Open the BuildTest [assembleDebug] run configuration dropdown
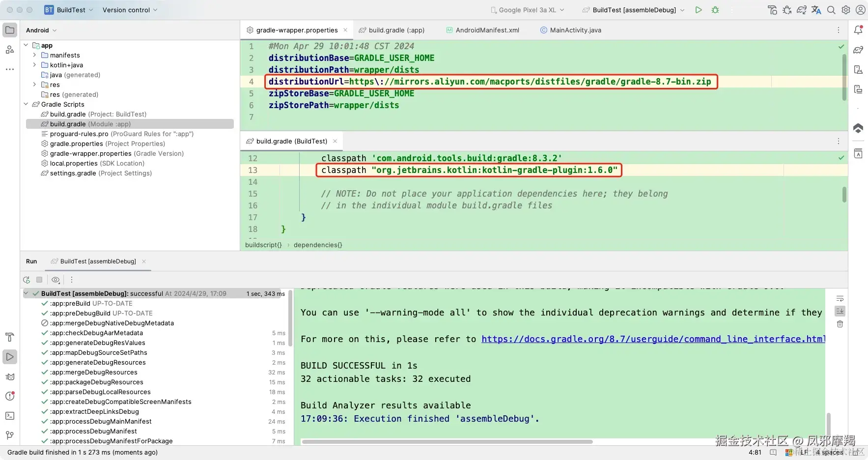868x460 pixels. click(x=633, y=10)
